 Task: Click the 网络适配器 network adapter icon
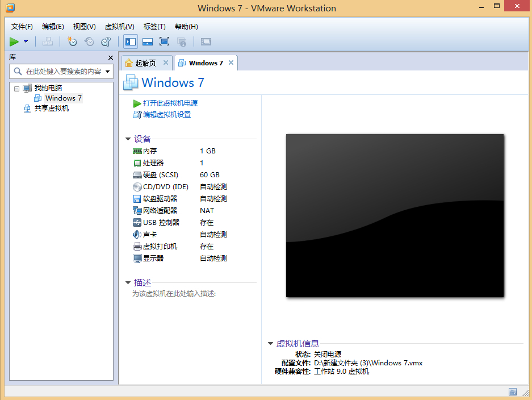137,211
